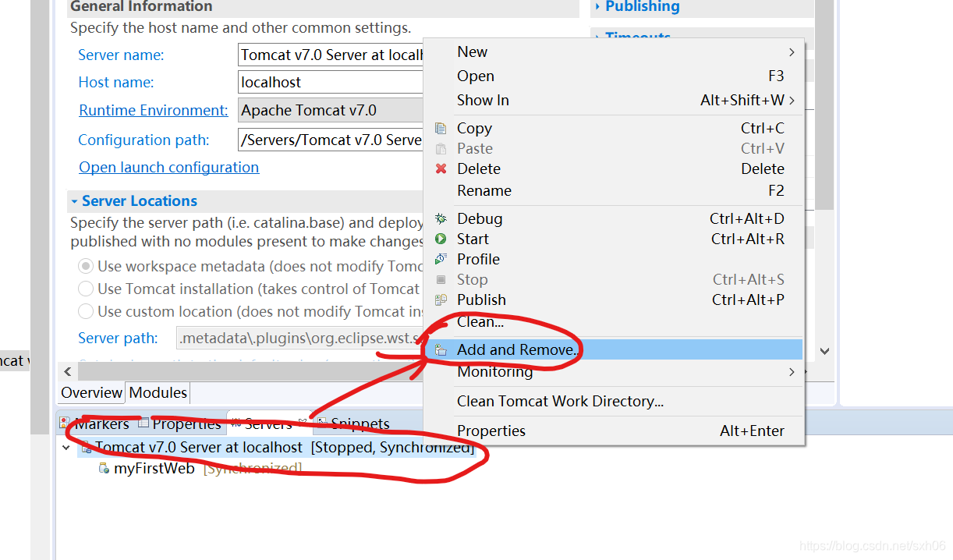Image resolution: width=953 pixels, height=560 pixels.
Task: Click the Tomcat server icon in Servers view
Action: 86,447
